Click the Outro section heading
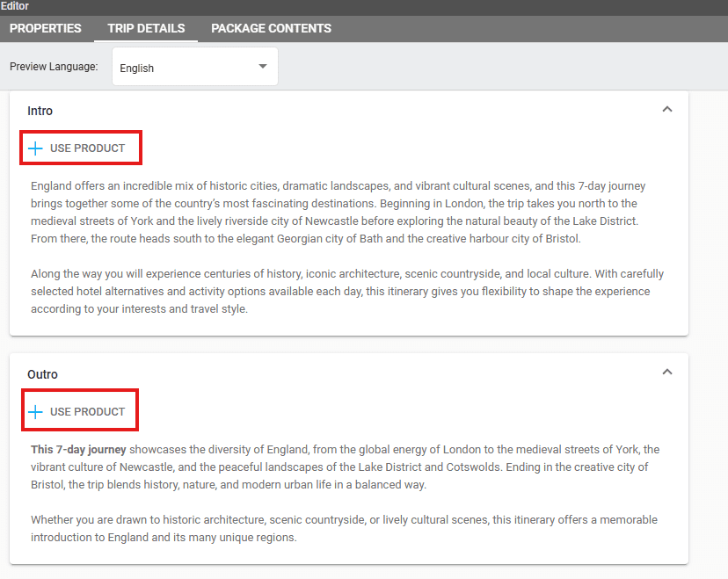Image resolution: width=728 pixels, height=579 pixels. pos(42,374)
